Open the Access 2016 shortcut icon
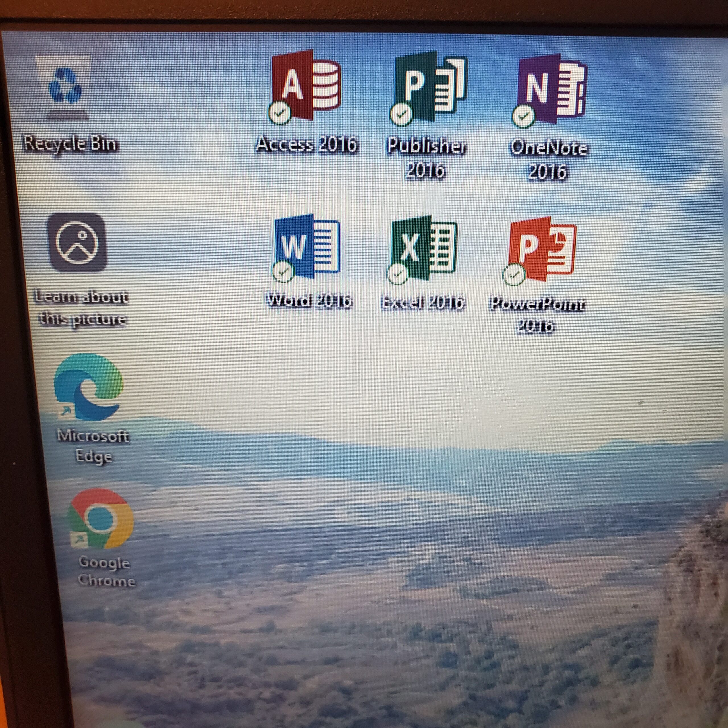The height and width of the screenshot is (728, 728). [305, 87]
